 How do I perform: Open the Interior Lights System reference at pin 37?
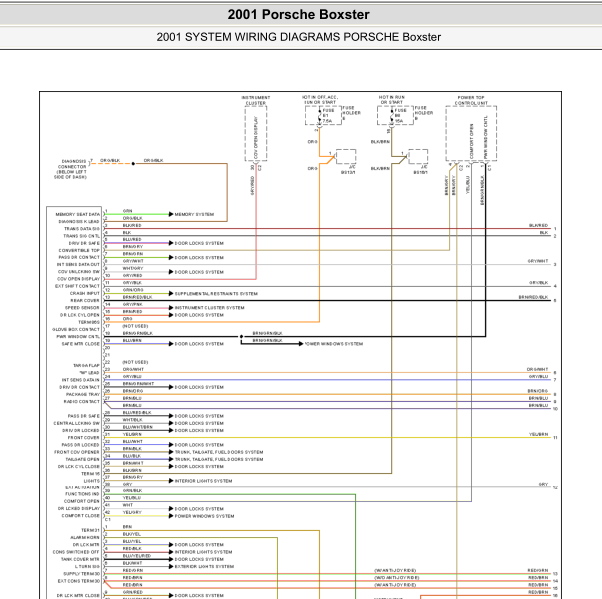tap(203, 481)
